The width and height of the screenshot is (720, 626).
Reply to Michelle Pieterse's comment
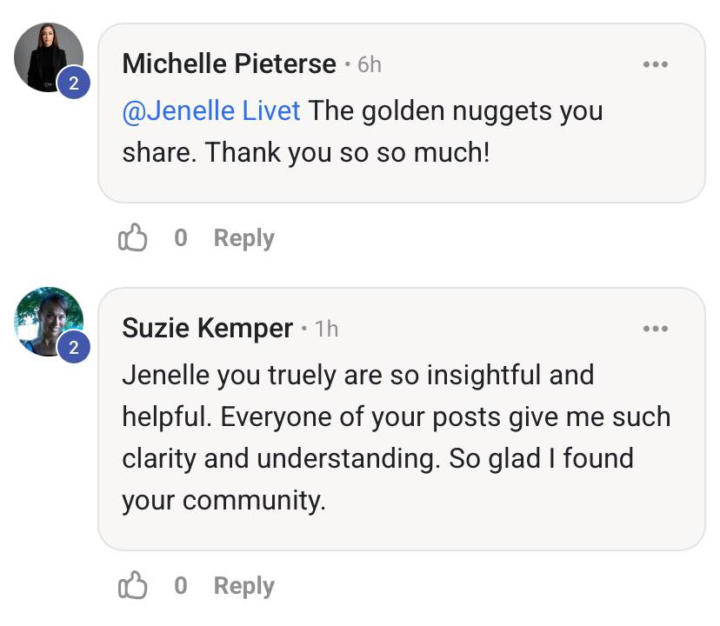click(244, 238)
